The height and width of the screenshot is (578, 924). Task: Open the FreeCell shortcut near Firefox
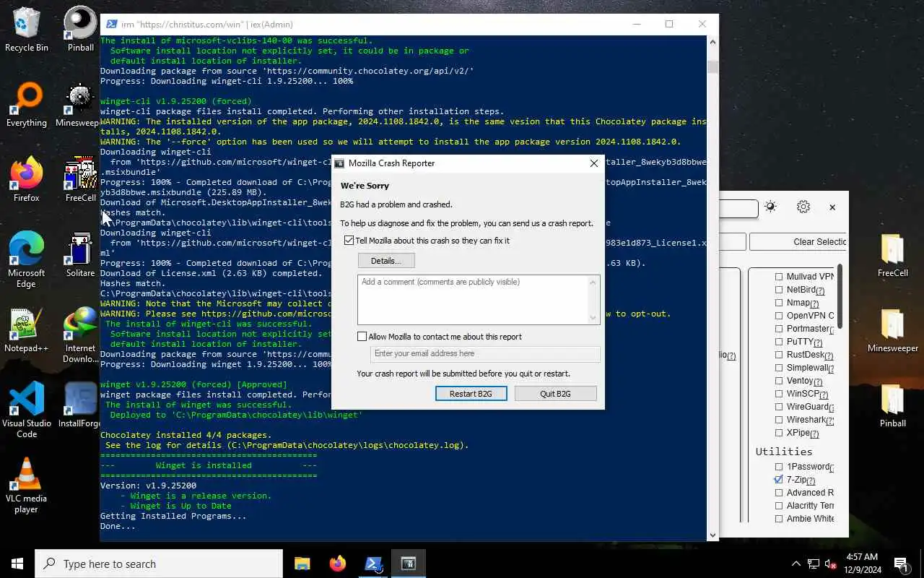[x=80, y=180]
